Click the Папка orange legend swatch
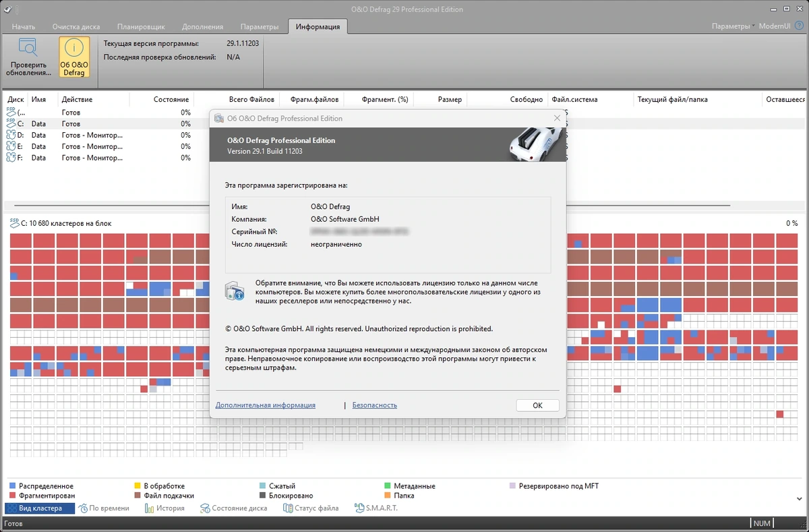Image resolution: width=809 pixels, height=532 pixels. 388,496
